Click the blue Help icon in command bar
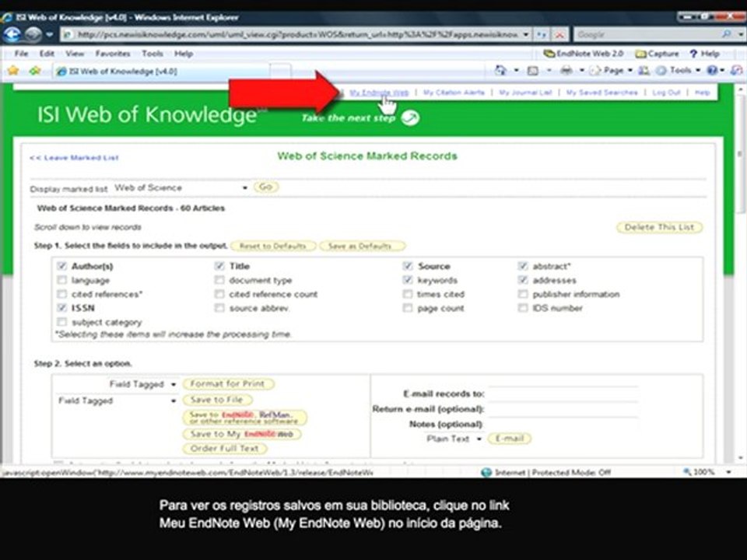 tap(712, 71)
